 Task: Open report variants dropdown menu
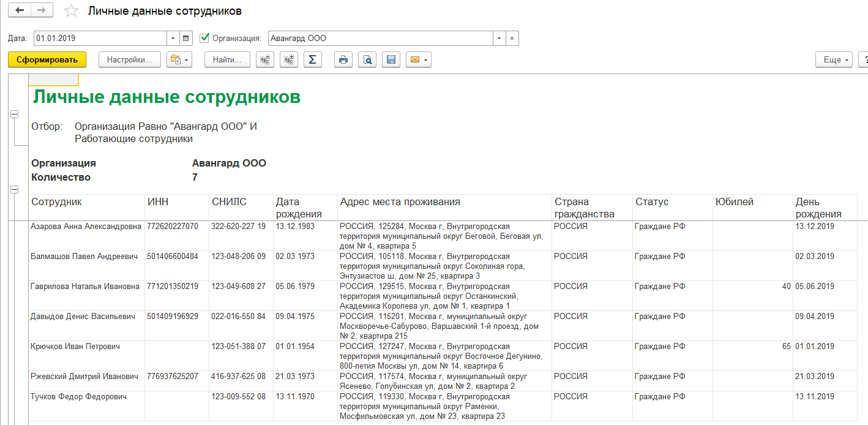[x=180, y=59]
